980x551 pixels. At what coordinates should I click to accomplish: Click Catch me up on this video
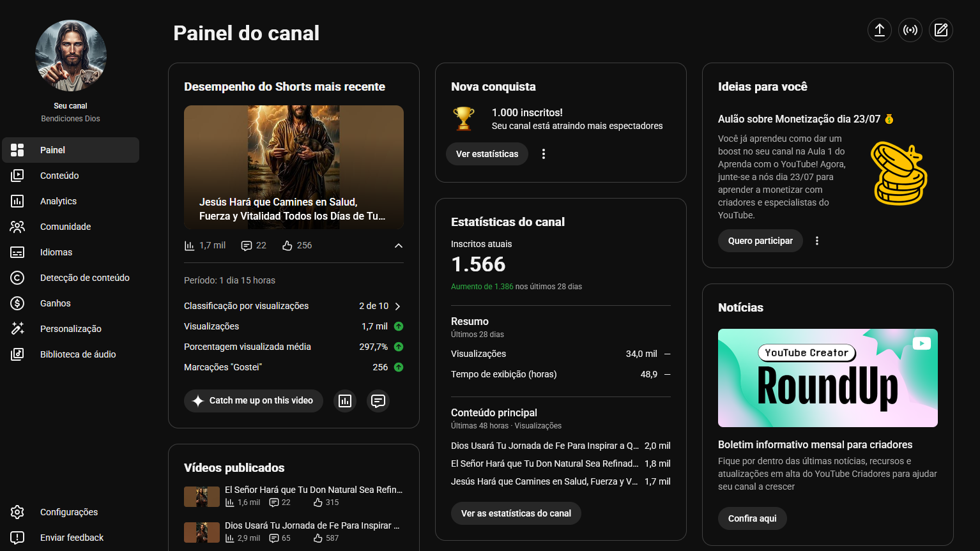(x=254, y=401)
